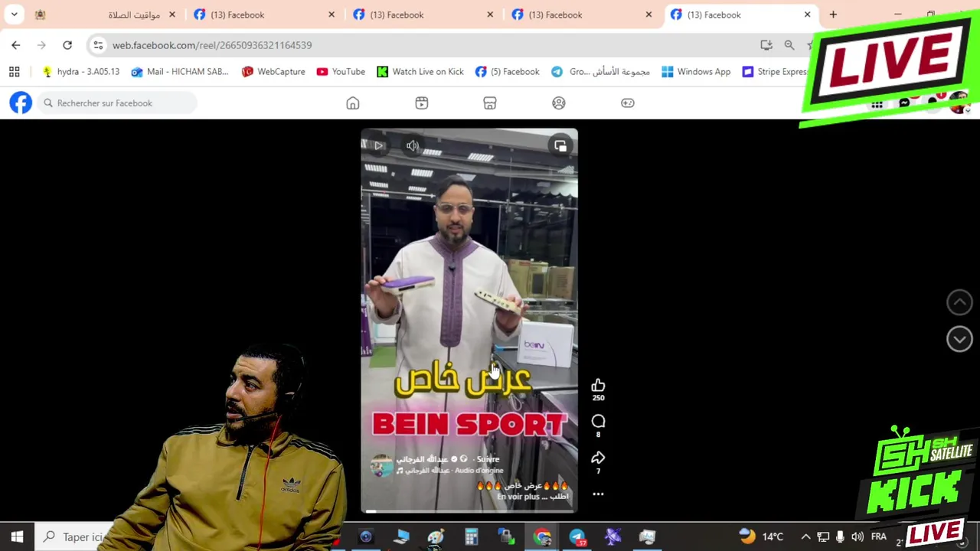Focus the Rechercher sur Facebook search box
The image size is (980, 551).
(118, 103)
